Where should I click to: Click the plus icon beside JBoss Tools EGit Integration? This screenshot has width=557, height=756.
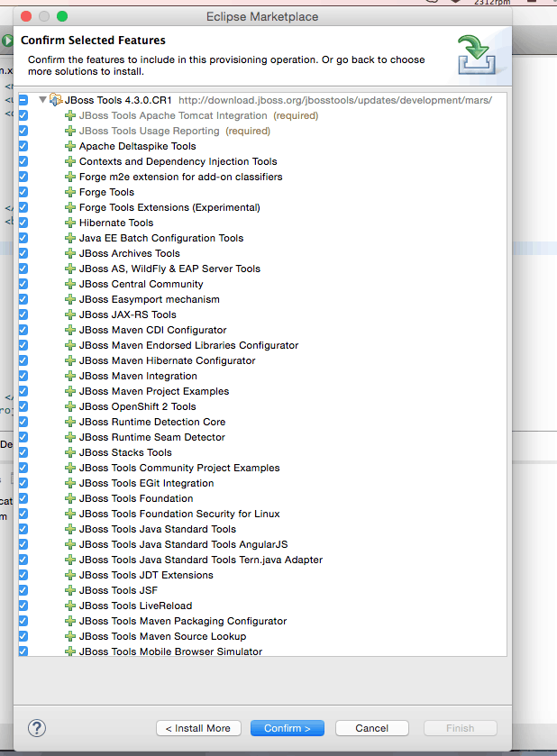70,483
